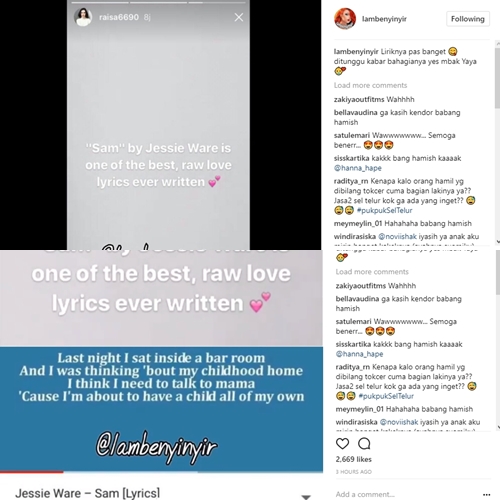The width and height of the screenshot is (500, 500).
Task: Toggle the Following button for lambenyinyir
Action: coord(468,19)
